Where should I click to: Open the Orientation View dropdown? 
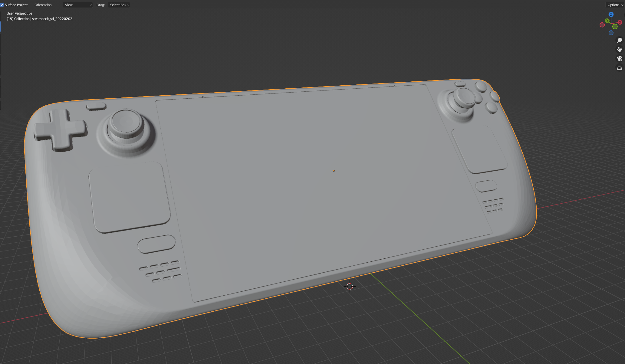[x=78, y=5]
